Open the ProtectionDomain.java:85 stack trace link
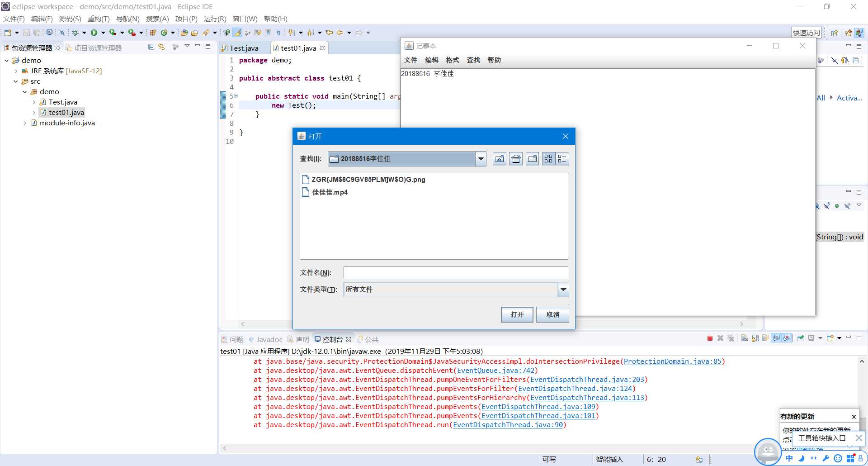868x466 pixels. (x=673, y=361)
